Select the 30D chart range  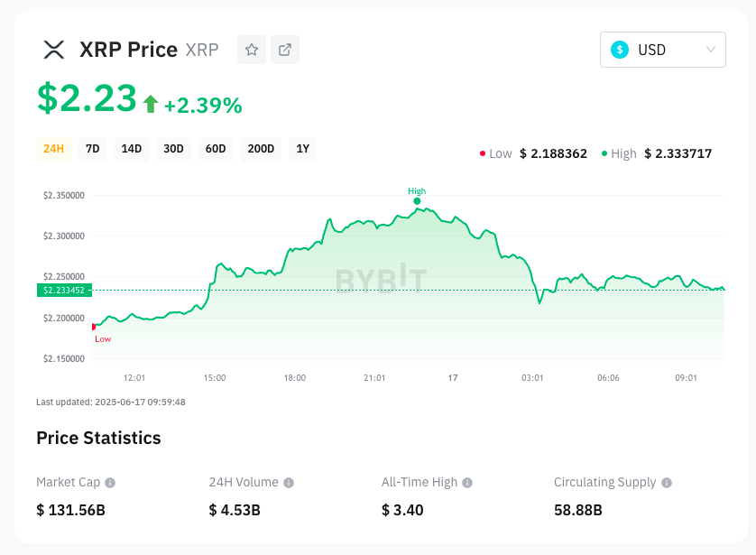tap(173, 149)
